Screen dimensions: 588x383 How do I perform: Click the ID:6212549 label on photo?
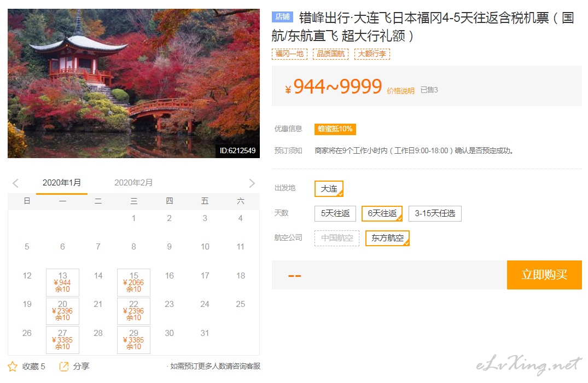(x=238, y=151)
